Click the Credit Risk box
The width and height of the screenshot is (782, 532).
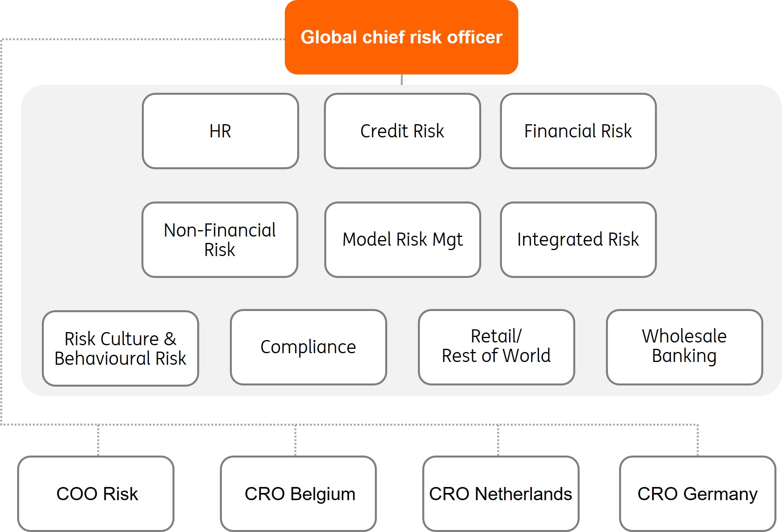(x=402, y=131)
